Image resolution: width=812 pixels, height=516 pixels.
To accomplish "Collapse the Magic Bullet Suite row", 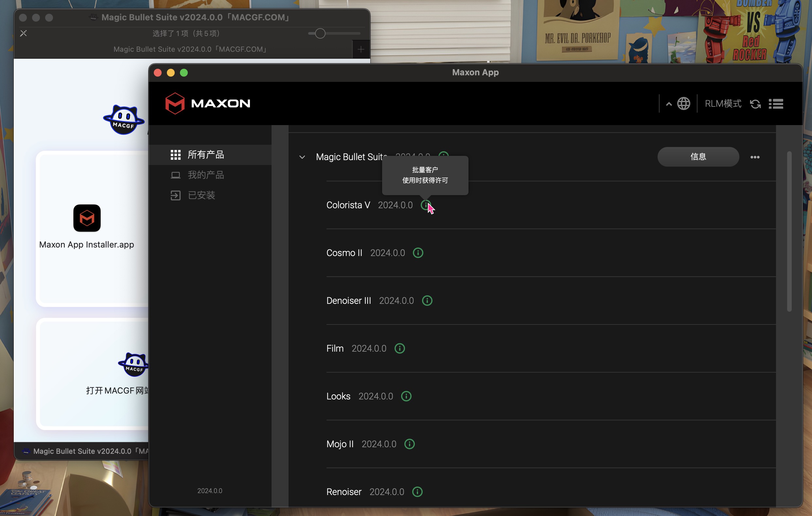I will [x=302, y=157].
